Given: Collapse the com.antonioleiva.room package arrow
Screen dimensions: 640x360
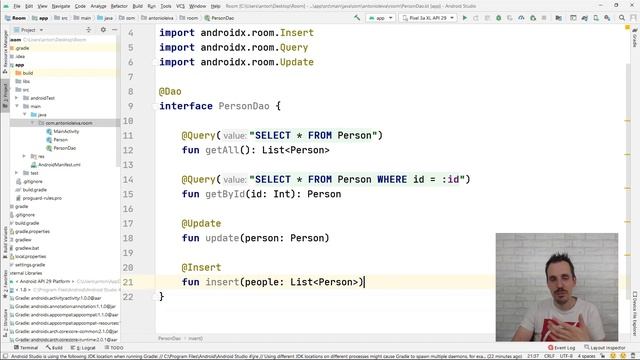Looking at the screenshot, I should pyautogui.click(x=32, y=123).
